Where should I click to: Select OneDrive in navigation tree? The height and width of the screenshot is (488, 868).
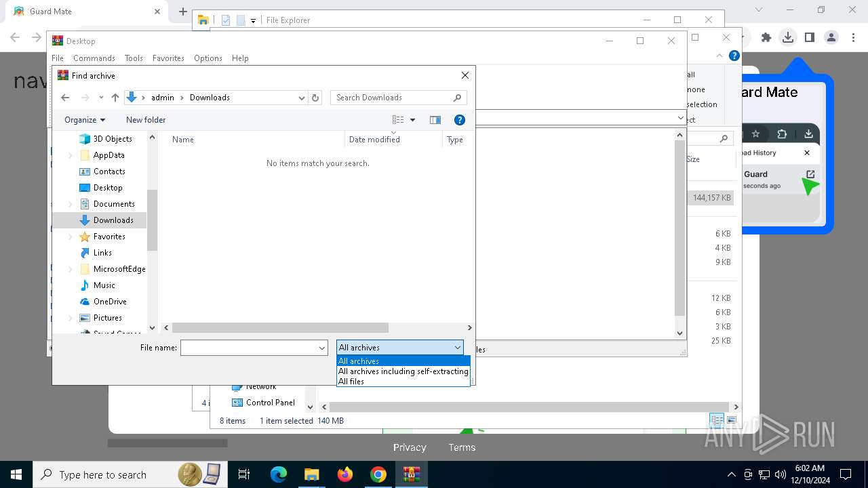click(110, 302)
